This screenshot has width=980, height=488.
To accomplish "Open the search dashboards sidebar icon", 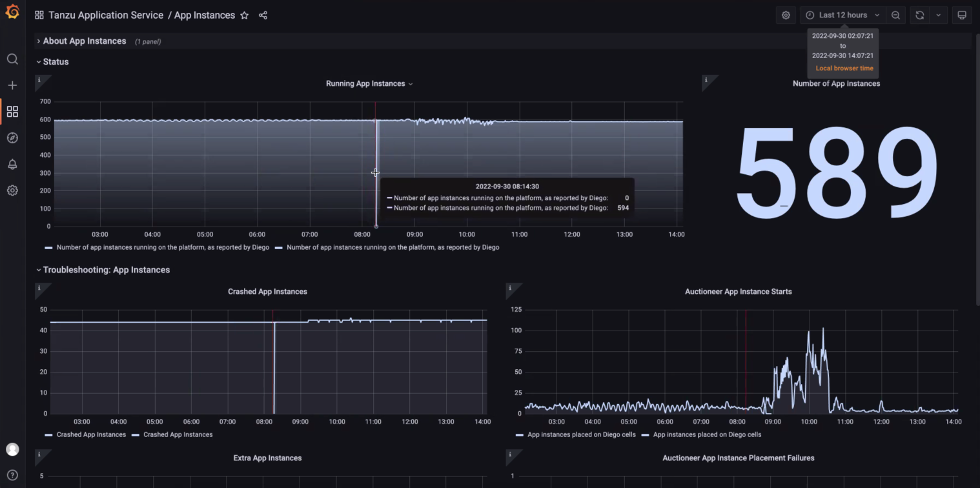I will point(12,59).
